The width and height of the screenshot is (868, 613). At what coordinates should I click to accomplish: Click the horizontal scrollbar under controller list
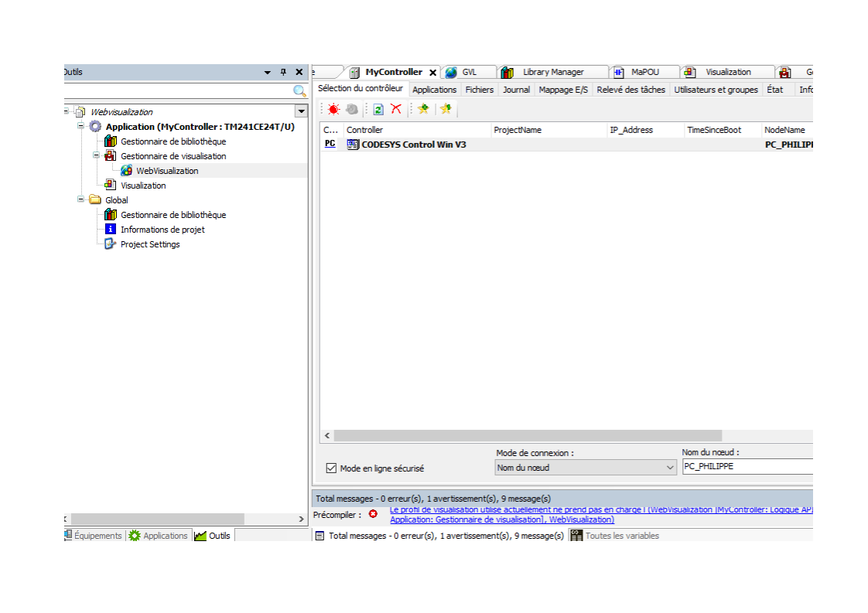[x=526, y=436]
